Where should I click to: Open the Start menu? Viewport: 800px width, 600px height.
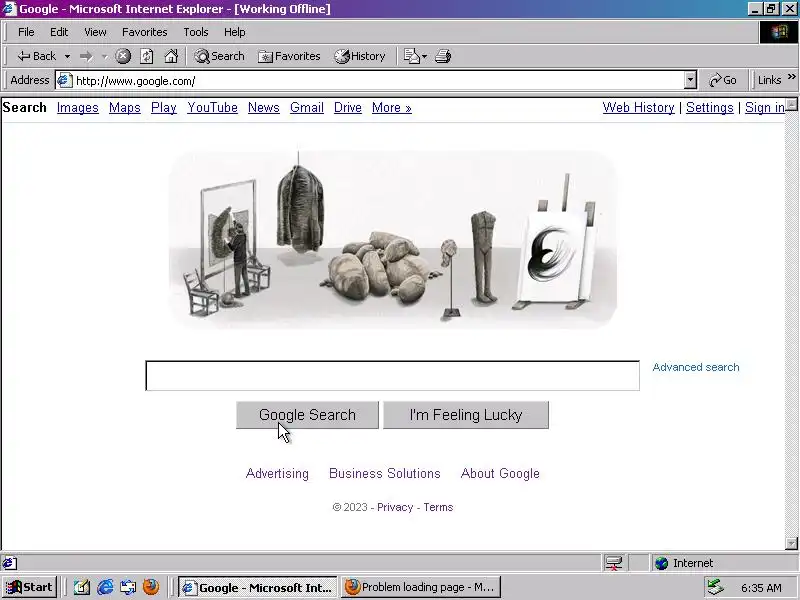[x=30, y=587]
